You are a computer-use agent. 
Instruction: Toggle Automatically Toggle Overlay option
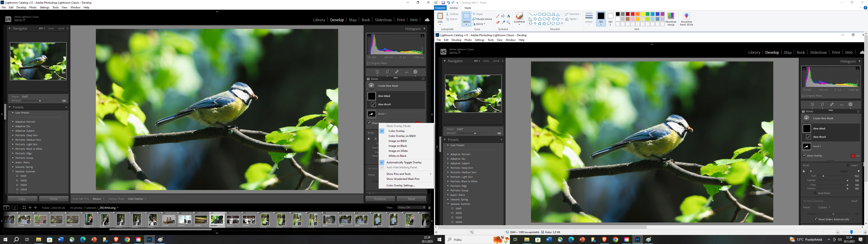pyautogui.click(x=404, y=162)
